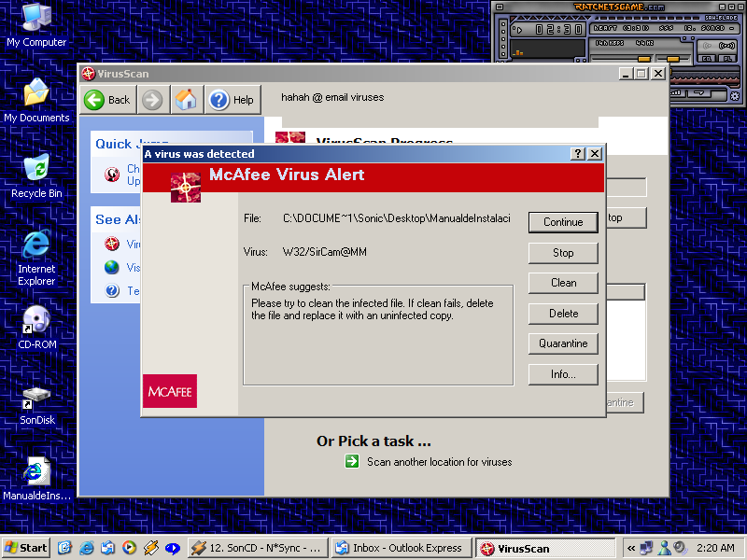The image size is (747, 560).
Task: Open the SonDisk drive shortcut
Action: [x=36, y=403]
